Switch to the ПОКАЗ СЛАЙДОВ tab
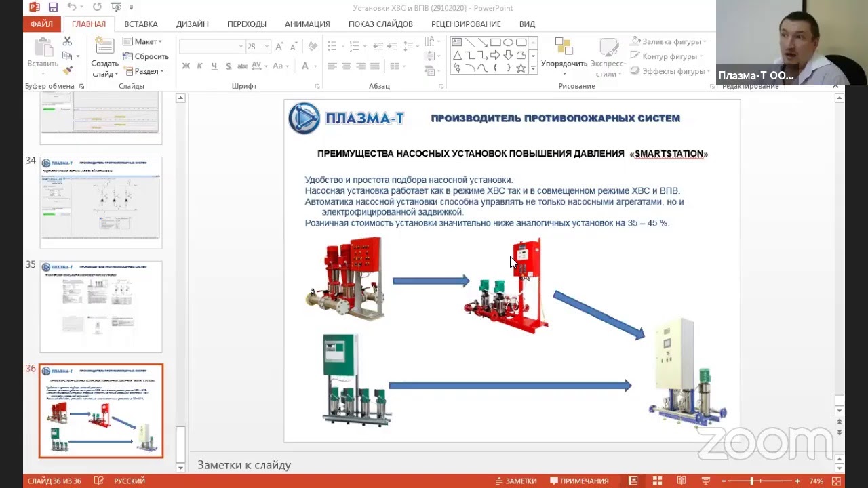 click(x=380, y=24)
